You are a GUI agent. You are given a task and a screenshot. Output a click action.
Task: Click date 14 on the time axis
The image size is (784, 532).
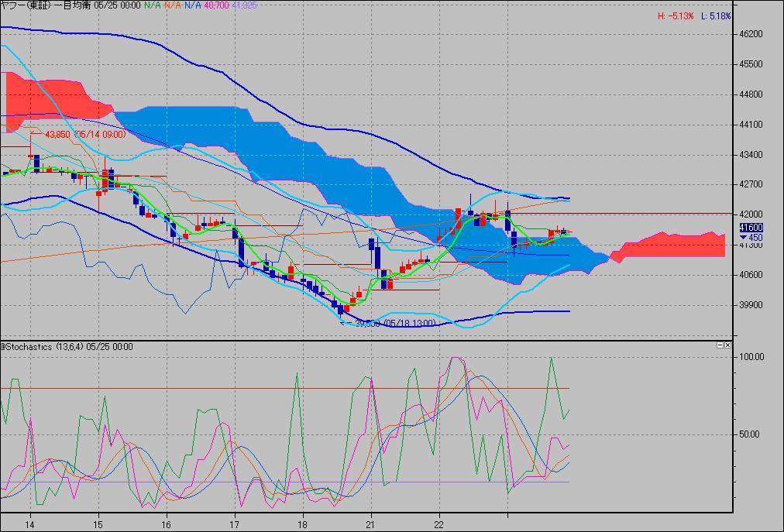tap(31, 523)
